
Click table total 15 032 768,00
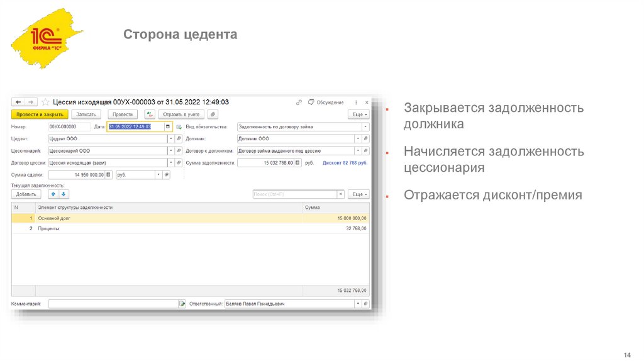(352, 291)
